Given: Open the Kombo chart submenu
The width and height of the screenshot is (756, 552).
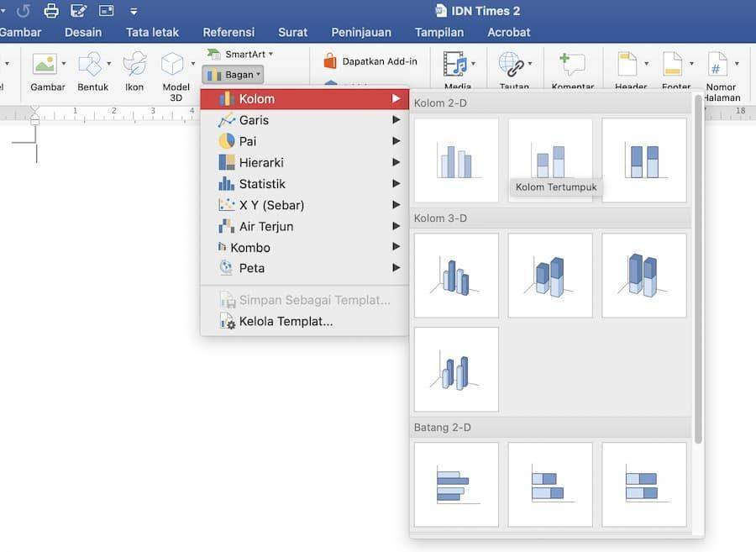Looking at the screenshot, I should [x=305, y=247].
